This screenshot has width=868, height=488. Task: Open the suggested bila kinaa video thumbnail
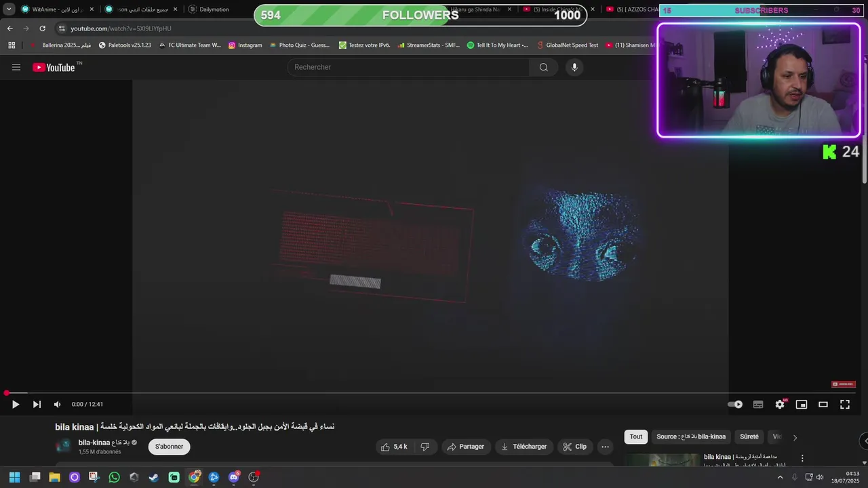[x=661, y=460]
